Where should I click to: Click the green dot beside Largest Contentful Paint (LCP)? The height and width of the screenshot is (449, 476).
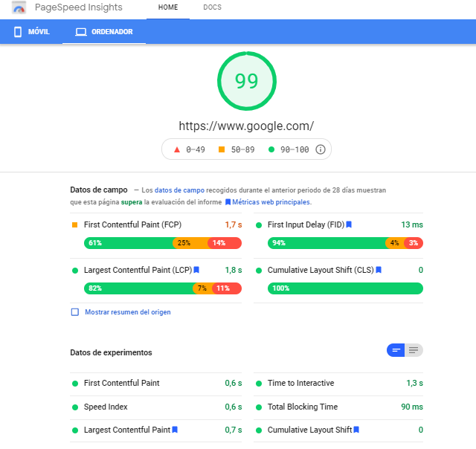75,271
